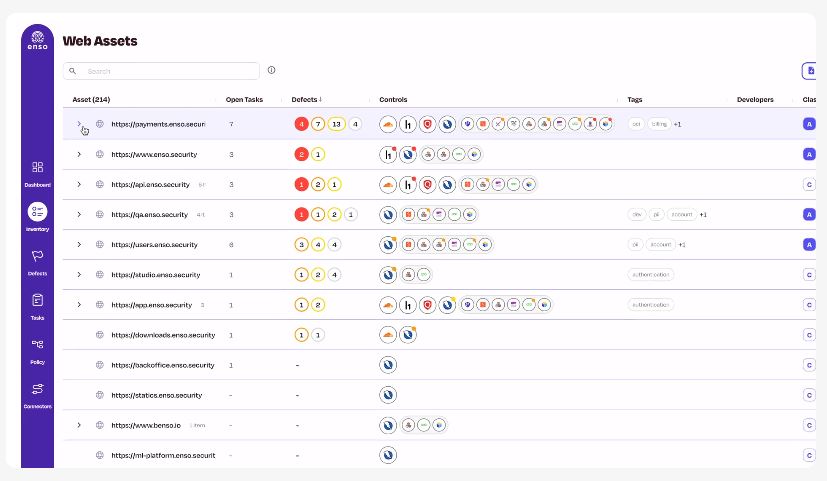This screenshot has width=827, height=481.
Task: Open the Inventory section in sidebar
Action: point(37,217)
